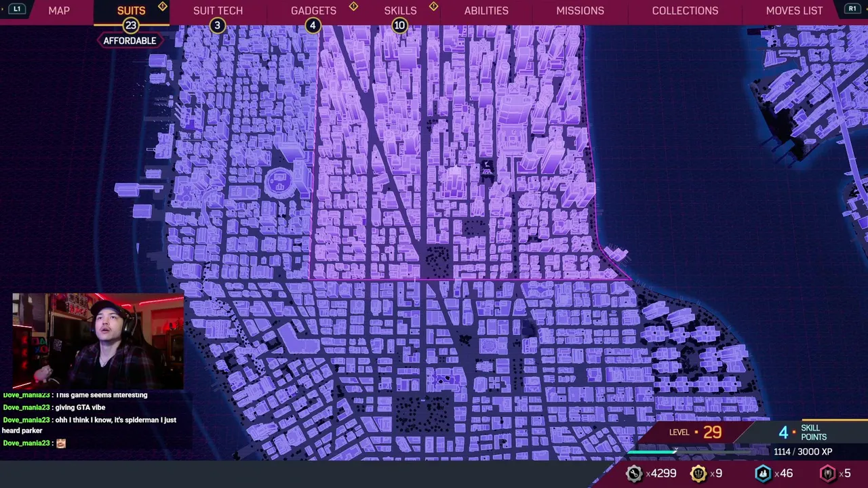Click the AFFORDABLE label under SUITS
Viewport: 868px width, 488px height.
tap(130, 41)
